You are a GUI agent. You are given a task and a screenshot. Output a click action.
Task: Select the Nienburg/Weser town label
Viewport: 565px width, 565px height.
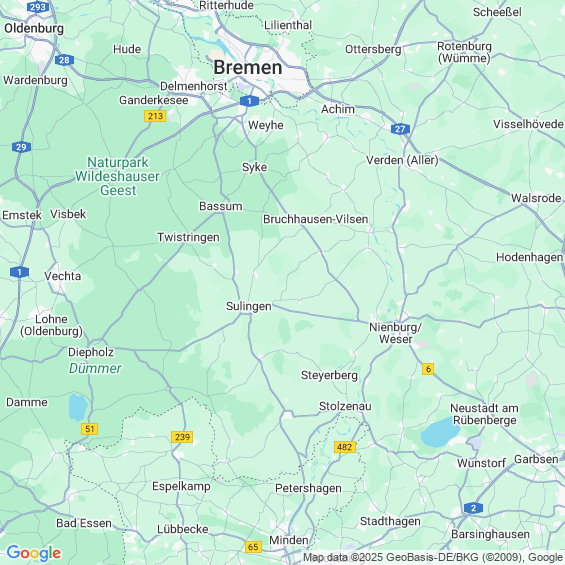point(396,333)
